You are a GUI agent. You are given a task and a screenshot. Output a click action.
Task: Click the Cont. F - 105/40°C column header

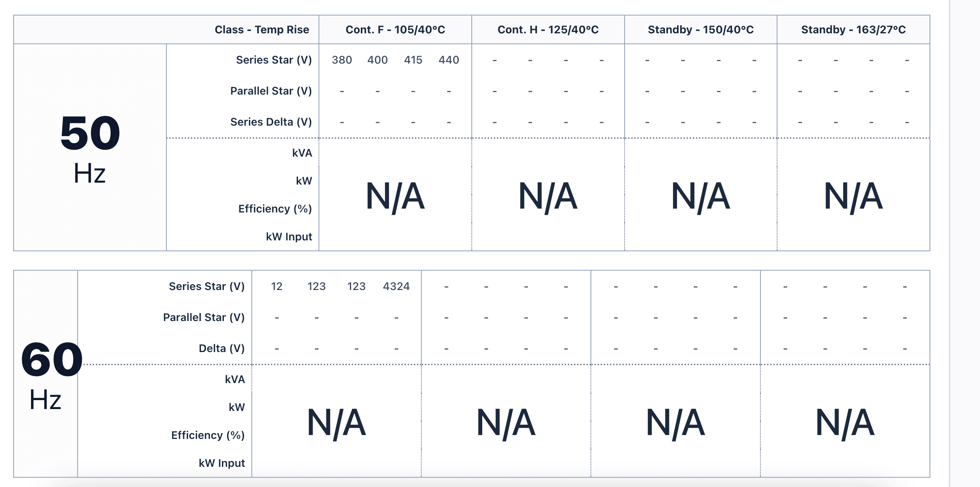tap(395, 30)
